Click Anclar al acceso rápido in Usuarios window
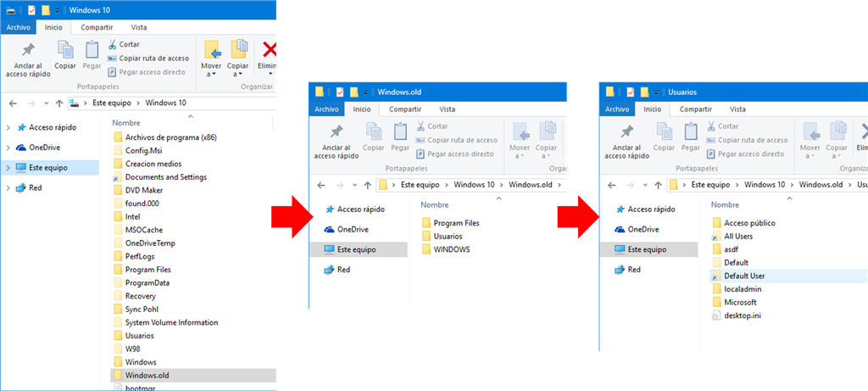Screen dimensions: 868x391 pyautogui.click(x=627, y=142)
